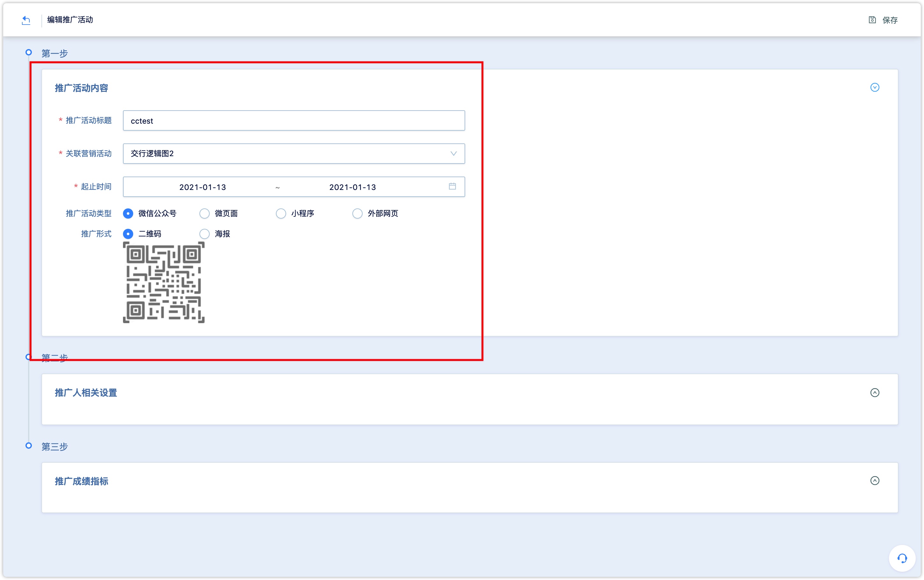This screenshot has width=924, height=580.
Task: Click the start date 2021-01-13 field
Action: click(202, 187)
